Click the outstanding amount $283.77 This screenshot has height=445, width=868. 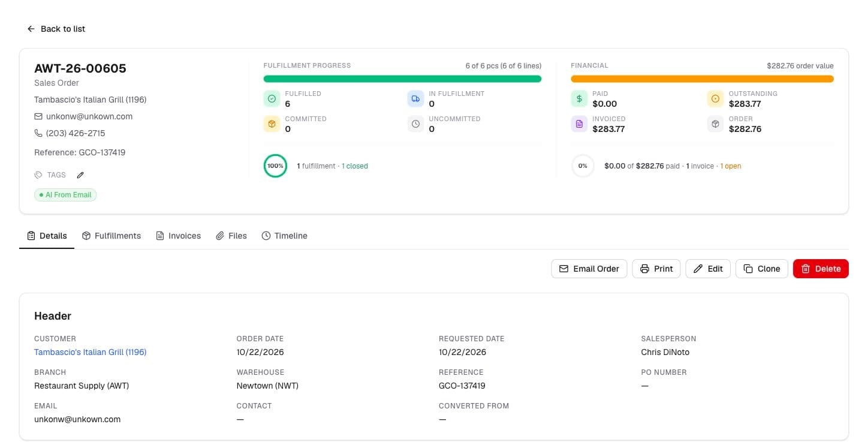(x=745, y=104)
